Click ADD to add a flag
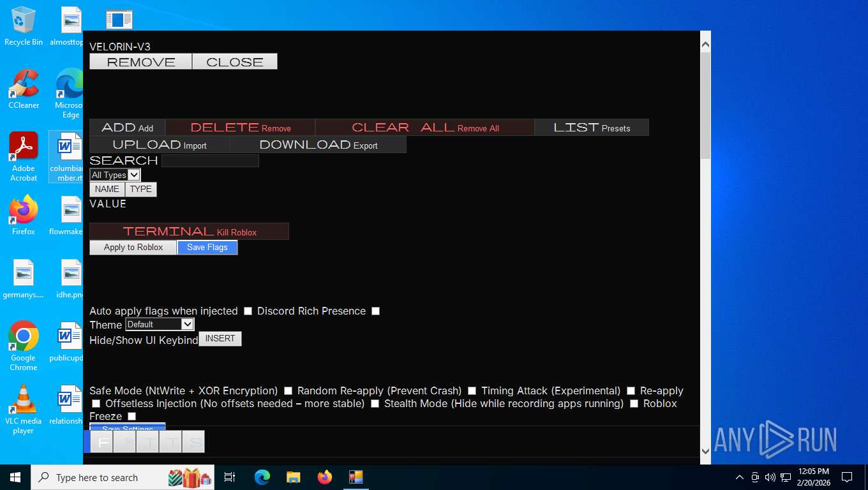868x490 pixels. (127, 128)
